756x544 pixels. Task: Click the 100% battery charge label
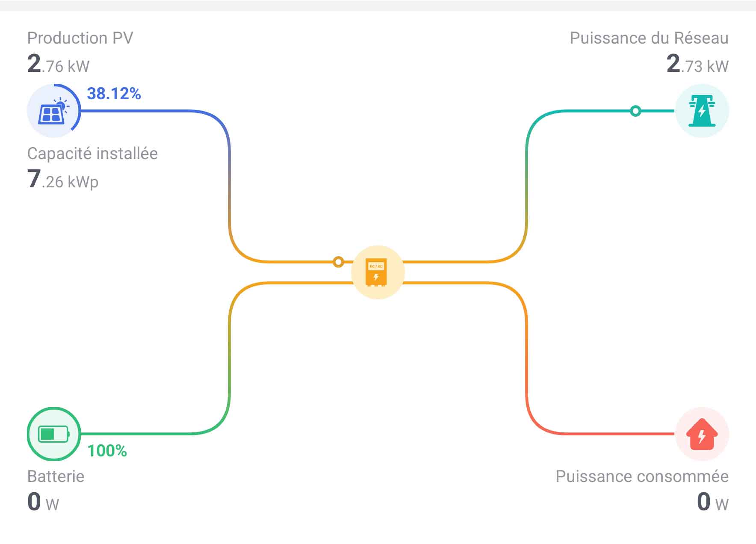(x=107, y=451)
